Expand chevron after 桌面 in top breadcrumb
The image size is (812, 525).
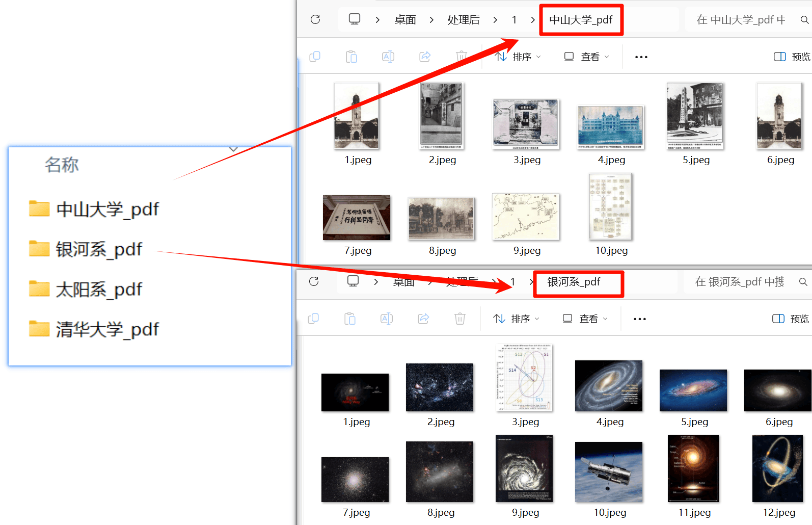[431, 20]
